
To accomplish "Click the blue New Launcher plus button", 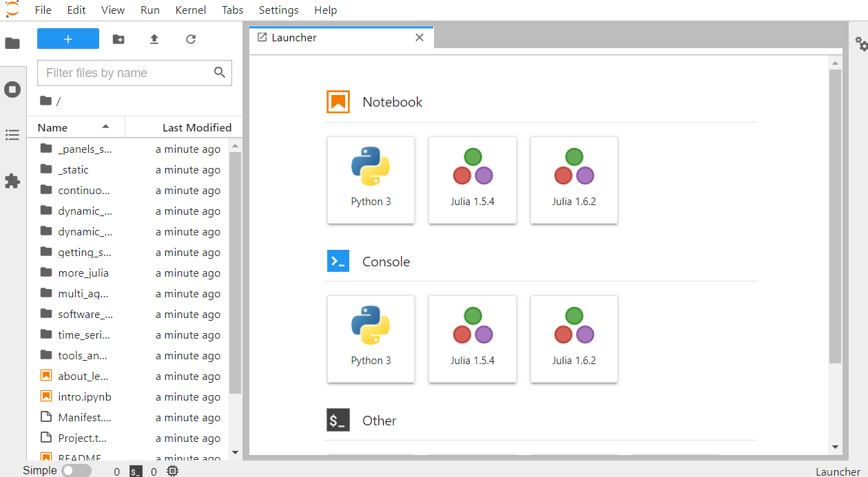I will [x=68, y=39].
